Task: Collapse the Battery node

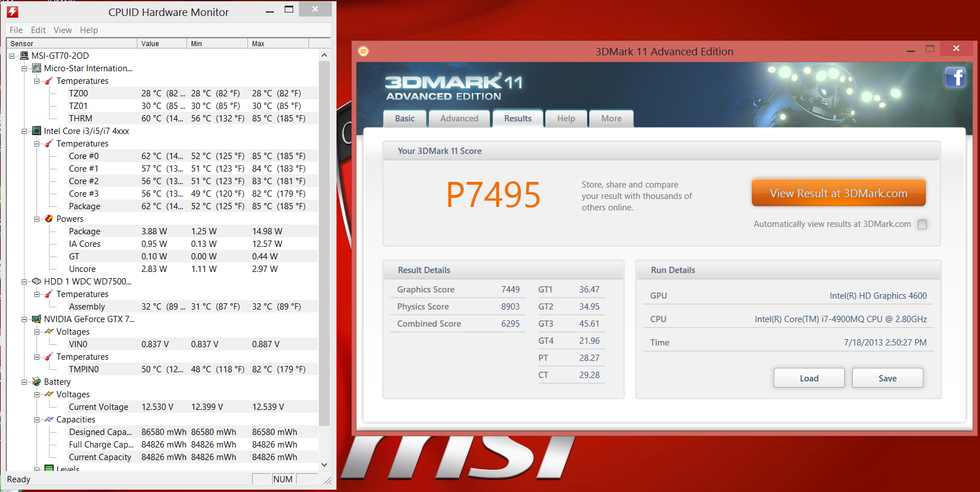Action: (x=25, y=382)
